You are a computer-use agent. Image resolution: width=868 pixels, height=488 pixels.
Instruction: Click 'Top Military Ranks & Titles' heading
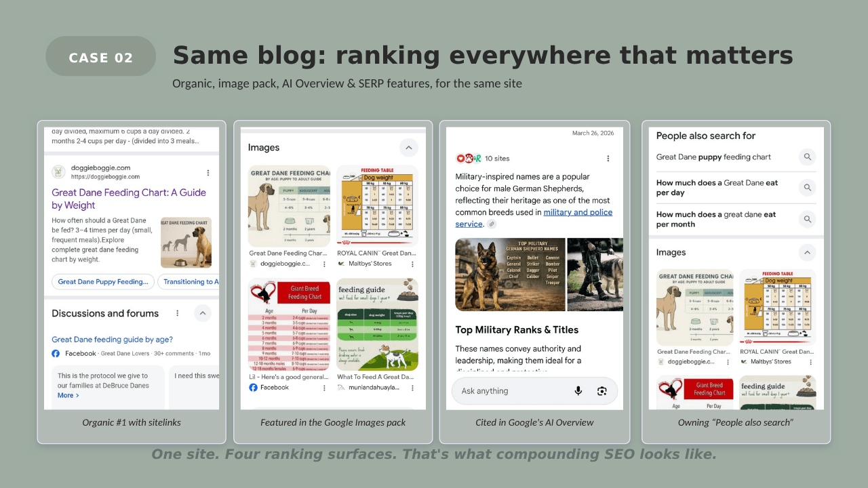[517, 330]
